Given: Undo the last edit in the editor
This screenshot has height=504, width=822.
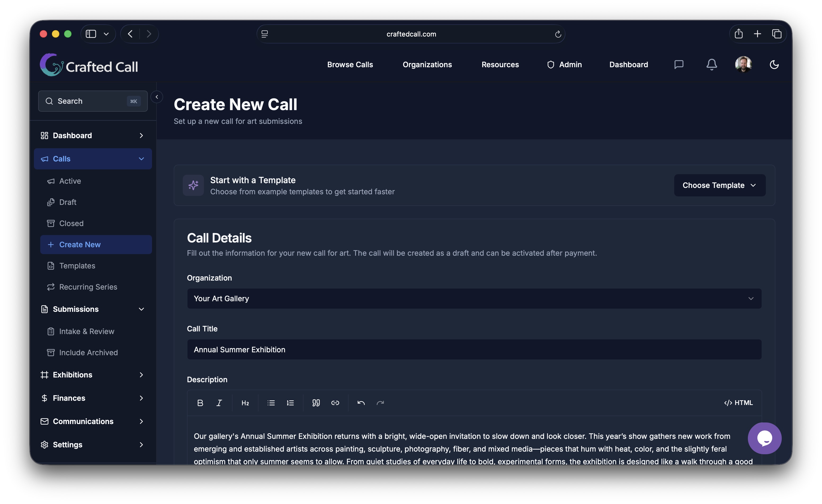Looking at the screenshot, I should pos(361,403).
